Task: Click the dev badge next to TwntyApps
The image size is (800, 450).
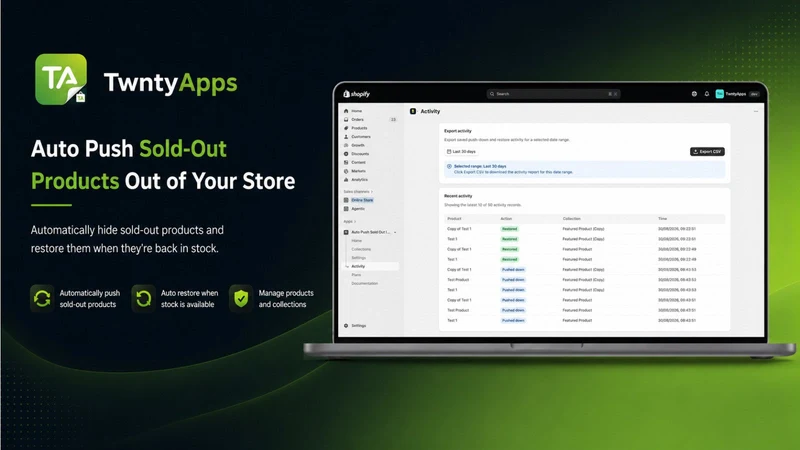Action: (x=755, y=94)
